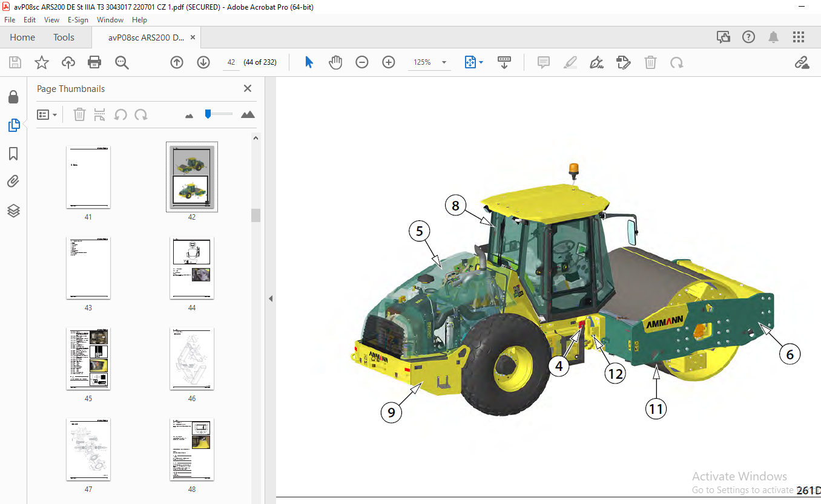Open the thumbnails panel Options dropdown

[47, 114]
